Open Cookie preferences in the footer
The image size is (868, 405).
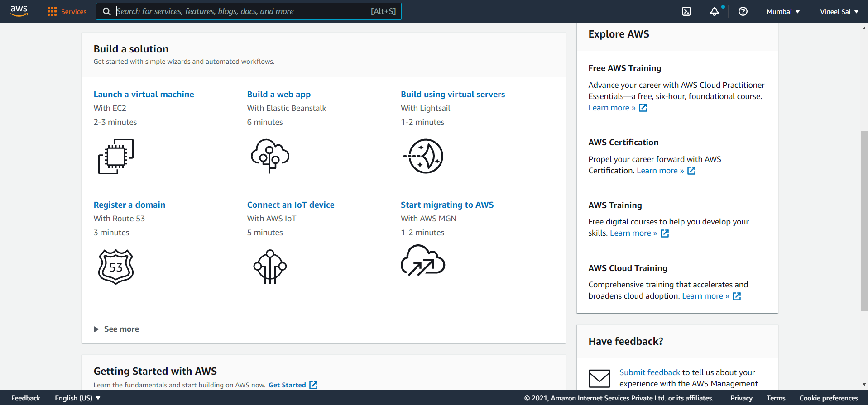829,398
